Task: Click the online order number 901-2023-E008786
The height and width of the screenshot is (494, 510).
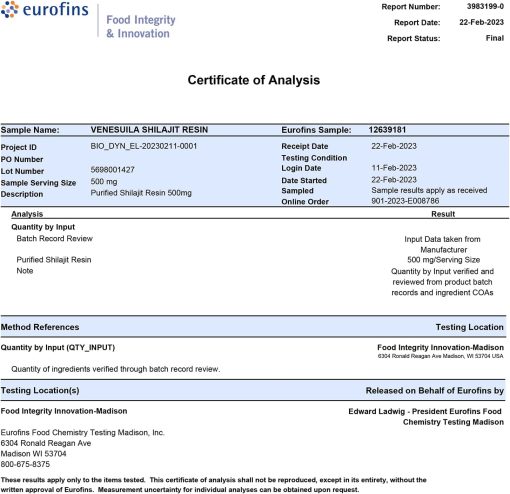Action: click(405, 201)
